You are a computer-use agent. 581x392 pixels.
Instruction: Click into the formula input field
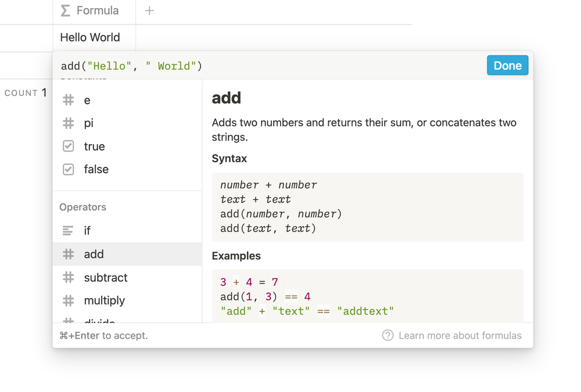pos(271,66)
